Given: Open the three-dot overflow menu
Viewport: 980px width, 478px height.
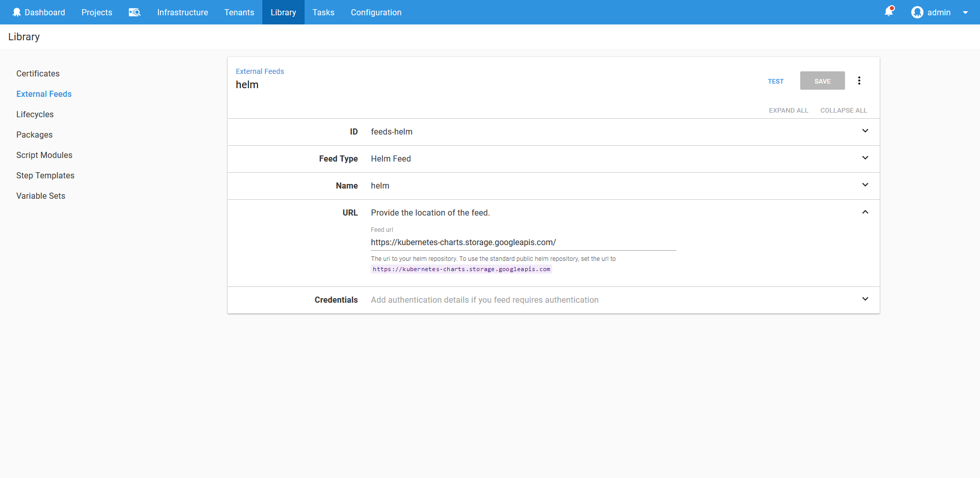Looking at the screenshot, I should tap(859, 81).
